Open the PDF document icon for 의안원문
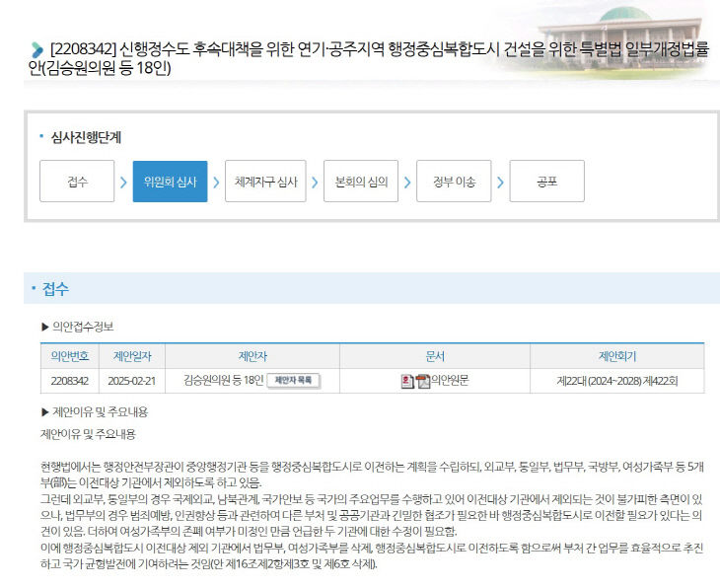 point(423,381)
